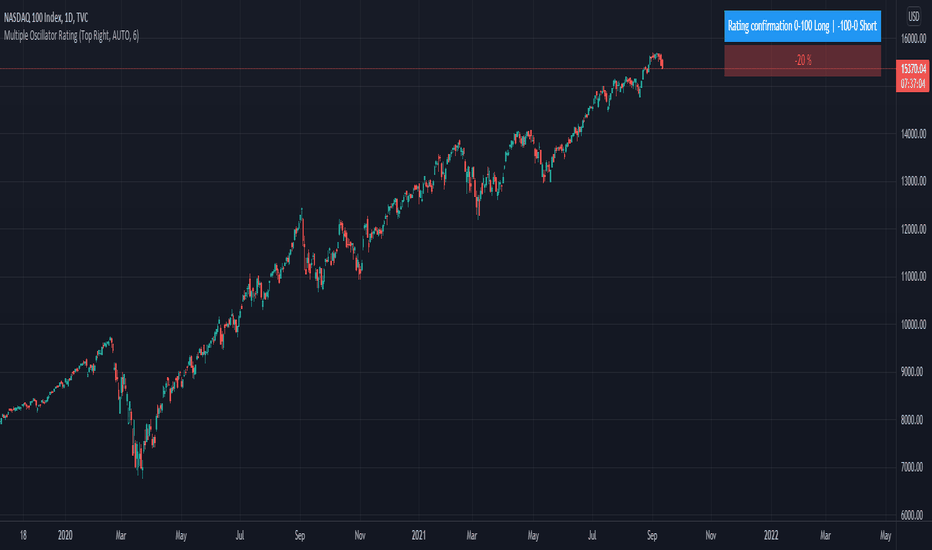The height and width of the screenshot is (550, 932).
Task: Click the 2022 time axis label
Action: (x=771, y=535)
